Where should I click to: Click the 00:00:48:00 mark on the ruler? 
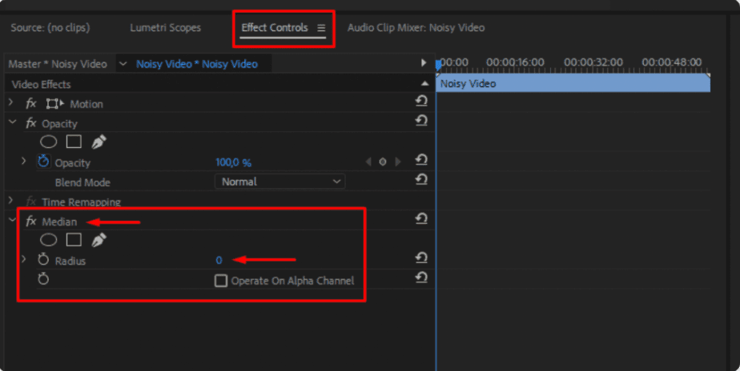[672, 62]
